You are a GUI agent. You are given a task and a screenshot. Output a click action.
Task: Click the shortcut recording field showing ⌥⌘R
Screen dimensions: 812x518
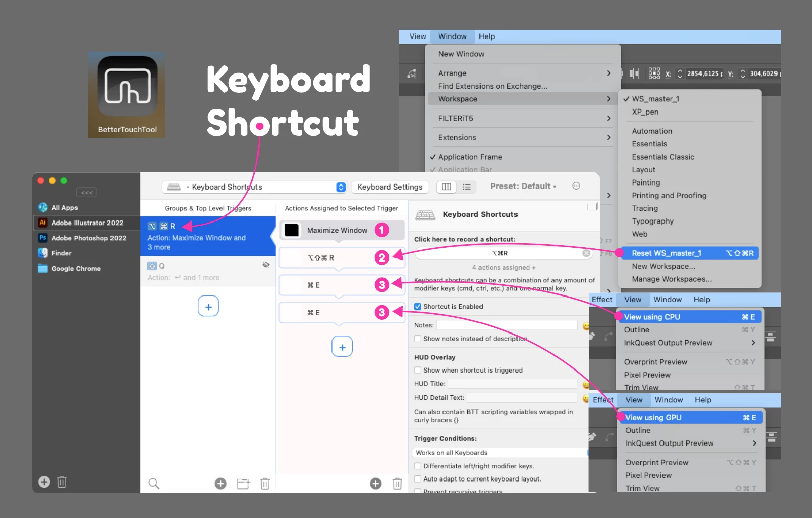click(x=503, y=253)
